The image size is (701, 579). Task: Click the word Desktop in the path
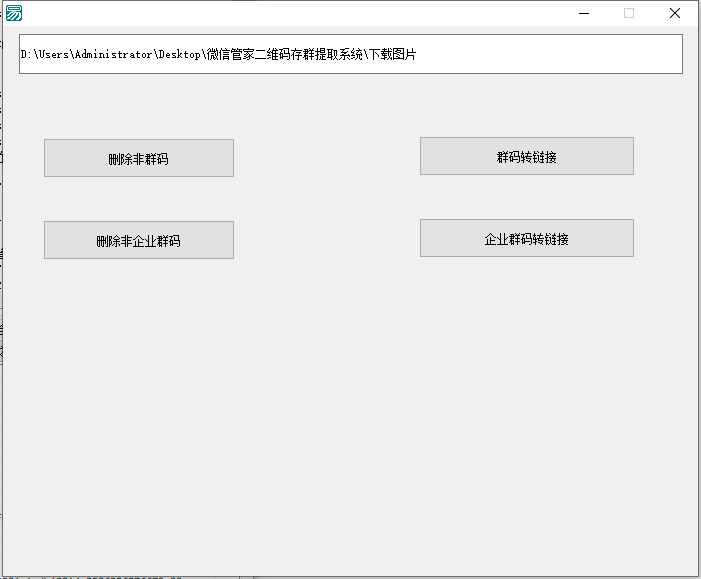click(180, 55)
